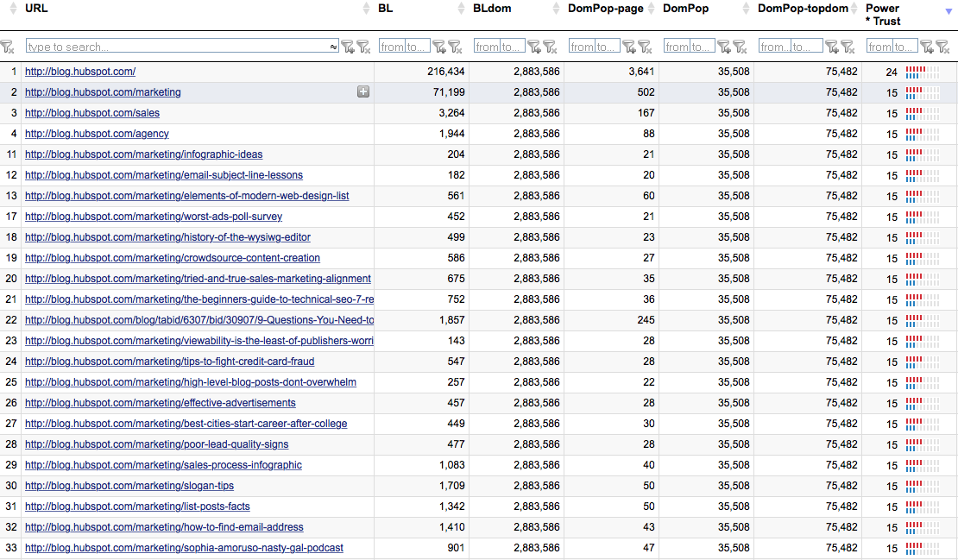
Task: Open the email-subject-line-lessons link
Action: click(164, 175)
